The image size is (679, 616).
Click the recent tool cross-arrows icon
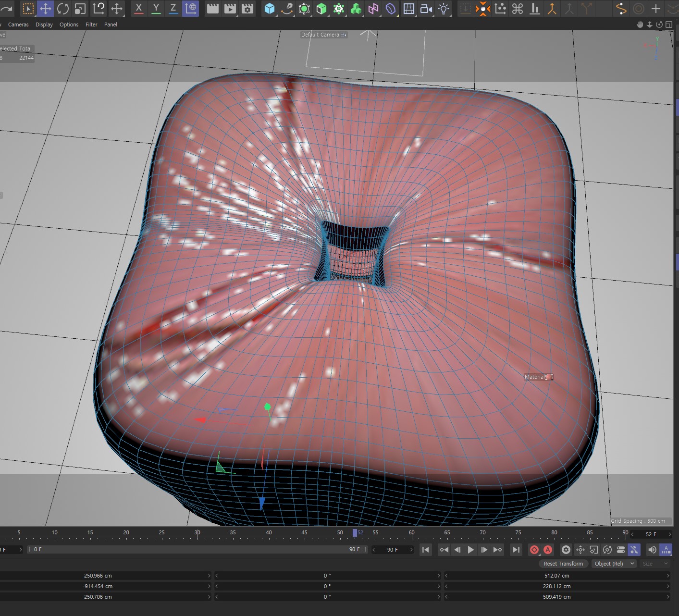pos(116,9)
